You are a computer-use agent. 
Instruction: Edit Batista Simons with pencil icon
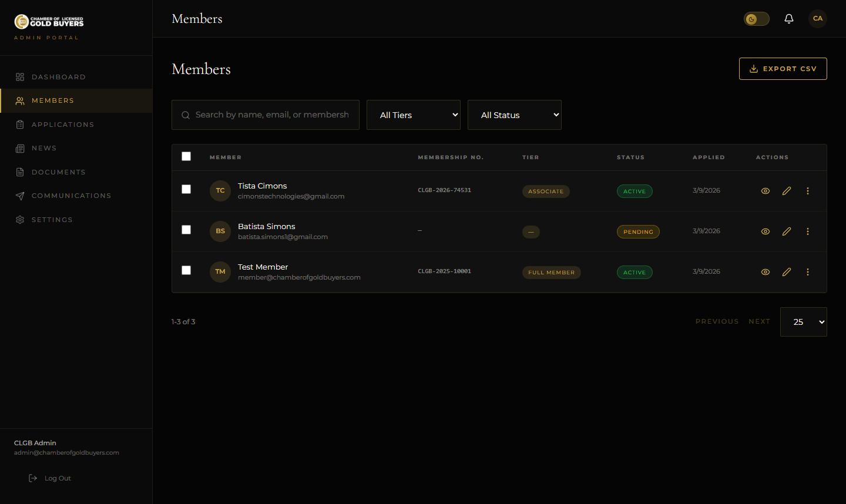click(786, 231)
